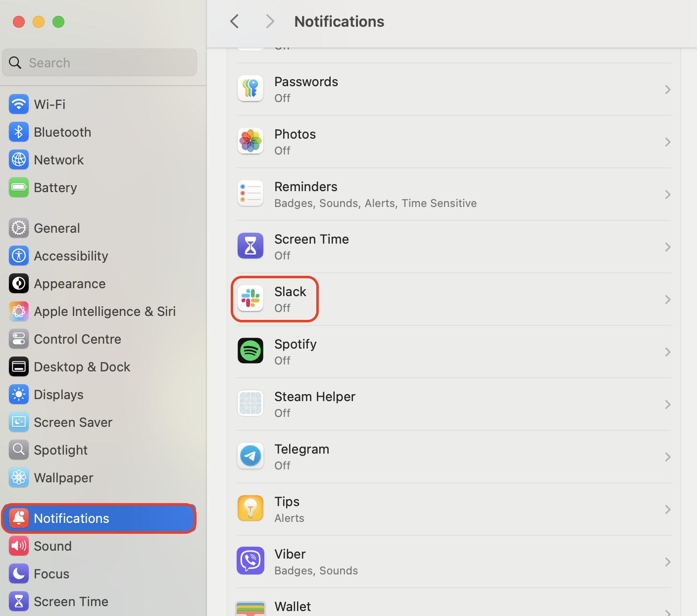This screenshot has height=616, width=697.
Task: Click "Alerts" text under Tips
Action: pyautogui.click(x=290, y=518)
